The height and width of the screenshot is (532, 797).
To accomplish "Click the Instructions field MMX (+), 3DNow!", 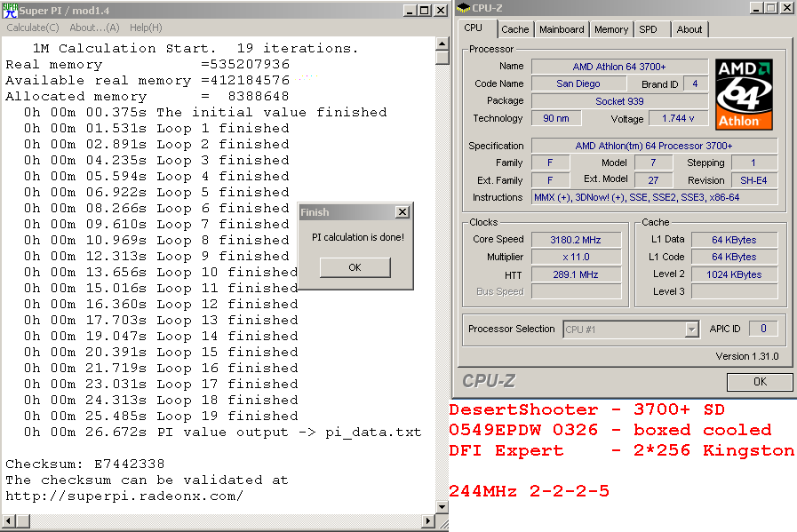I will 654,197.
